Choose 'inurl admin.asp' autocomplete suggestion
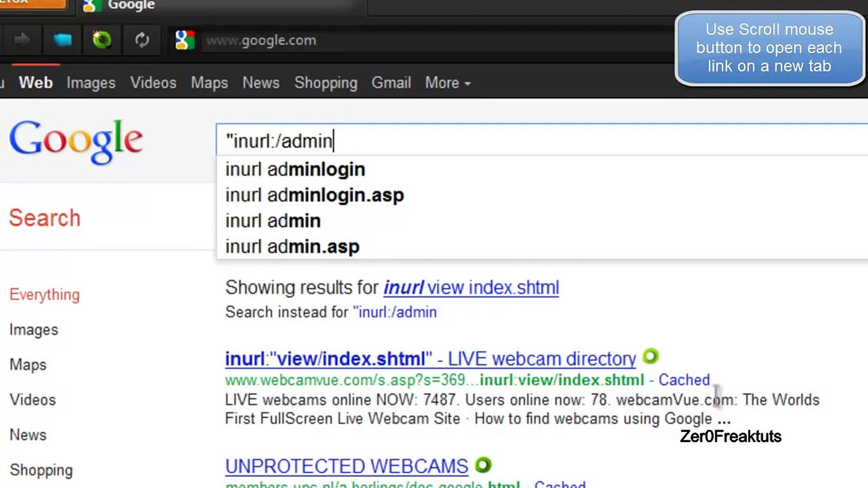 (x=292, y=247)
